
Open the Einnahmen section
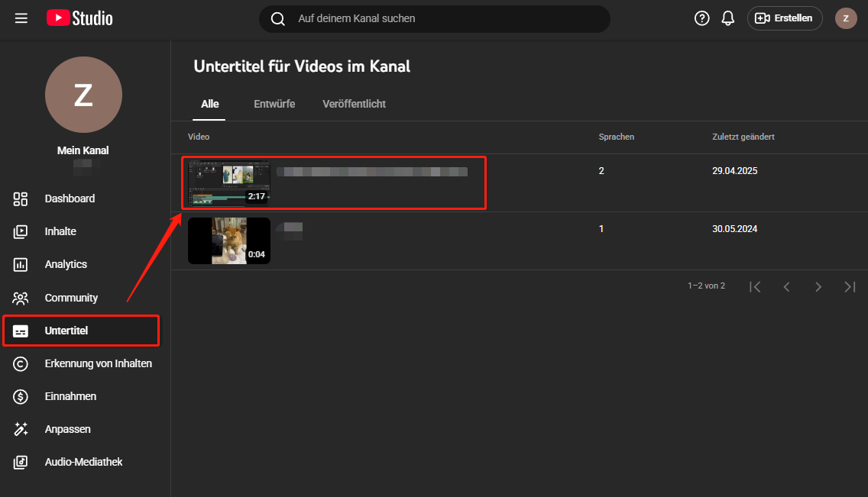click(72, 396)
